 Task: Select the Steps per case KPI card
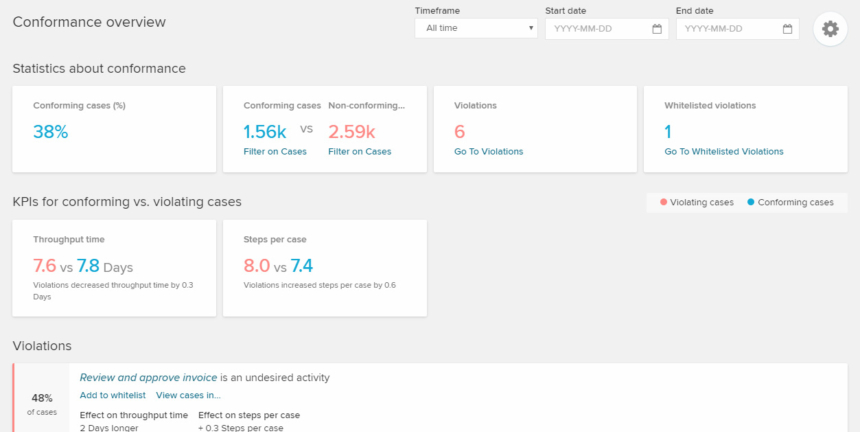[325, 268]
